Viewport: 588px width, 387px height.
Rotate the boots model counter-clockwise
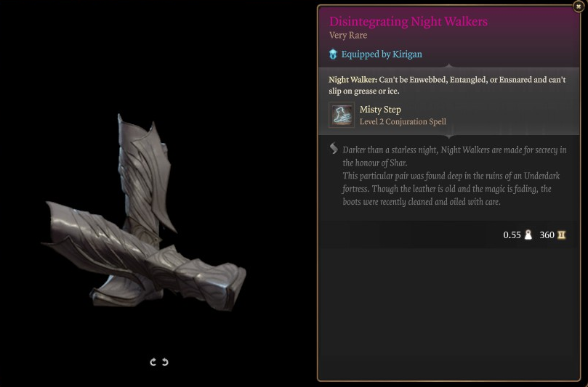coord(165,362)
